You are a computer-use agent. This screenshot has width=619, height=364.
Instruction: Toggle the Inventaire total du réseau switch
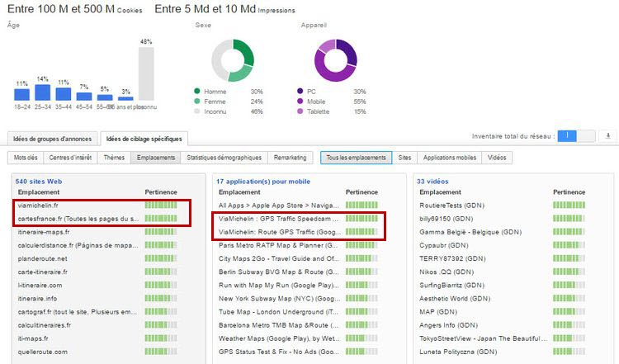pyautogui.click(x=576, y=136)
